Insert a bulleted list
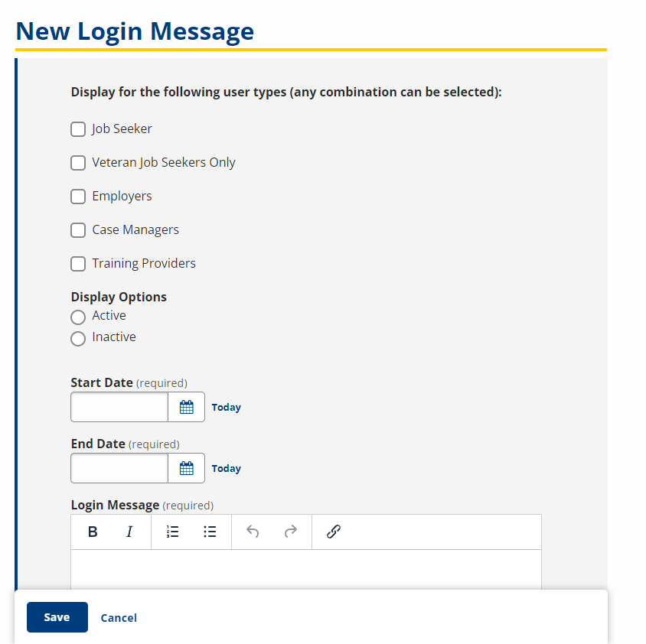The height and width of the screenshot is (644, 646). (x=210, y=532)
